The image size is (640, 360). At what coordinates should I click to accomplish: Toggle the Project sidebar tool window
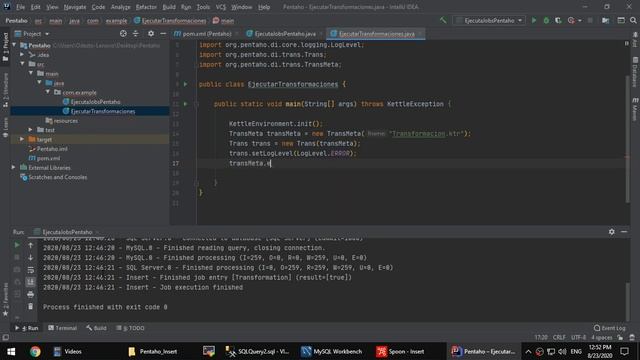(5, 46)
